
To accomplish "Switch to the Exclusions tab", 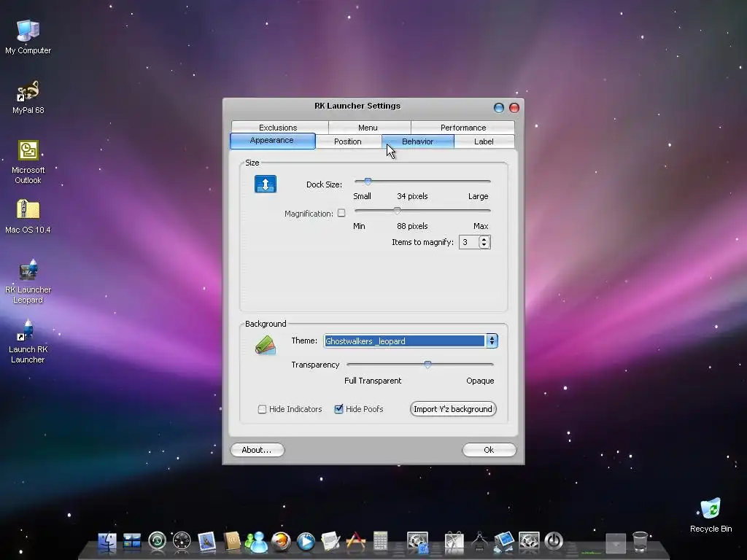I will (278, 128).
